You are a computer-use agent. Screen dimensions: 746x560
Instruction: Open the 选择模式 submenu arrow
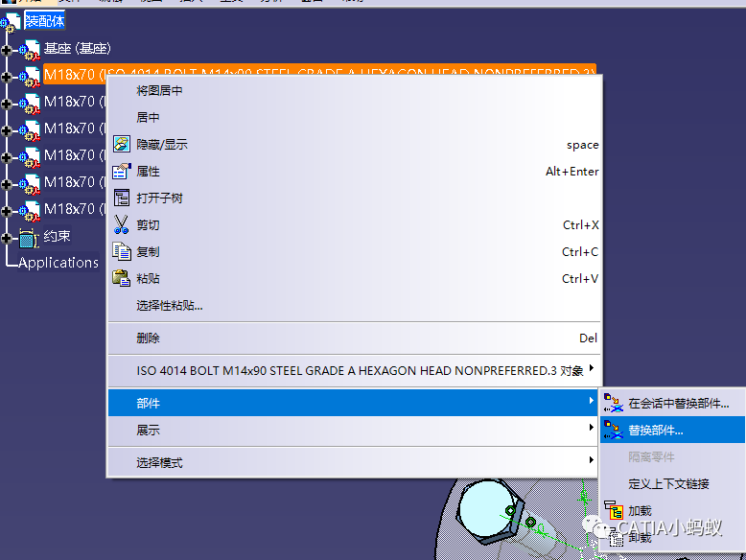tap(592, 459)
